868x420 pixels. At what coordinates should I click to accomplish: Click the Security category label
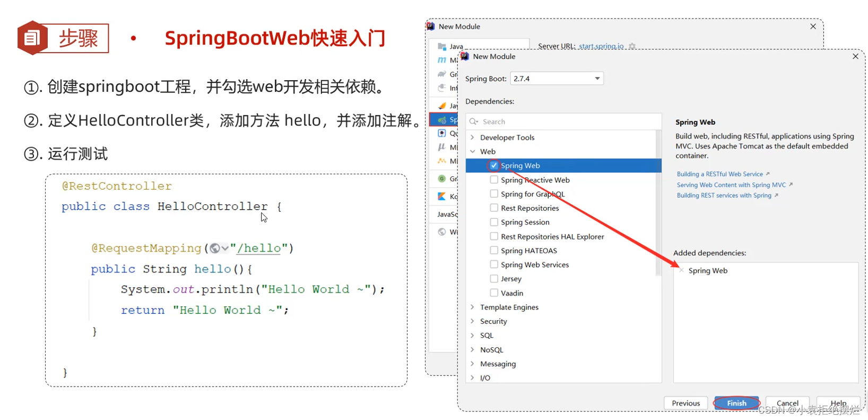click(x=493, y=321)
